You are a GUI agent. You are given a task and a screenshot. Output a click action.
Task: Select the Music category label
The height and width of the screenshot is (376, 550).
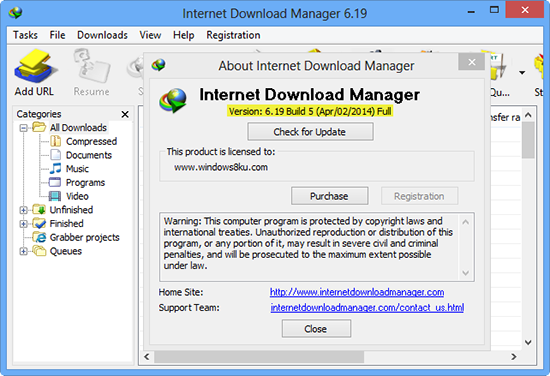click(x=77, y=169)
